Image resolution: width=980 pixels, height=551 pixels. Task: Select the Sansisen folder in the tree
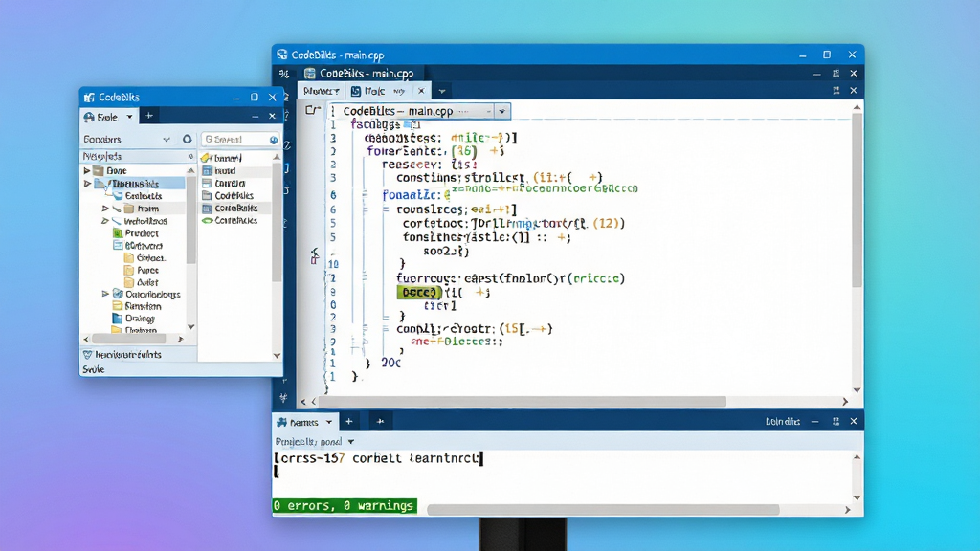(137, 306)
